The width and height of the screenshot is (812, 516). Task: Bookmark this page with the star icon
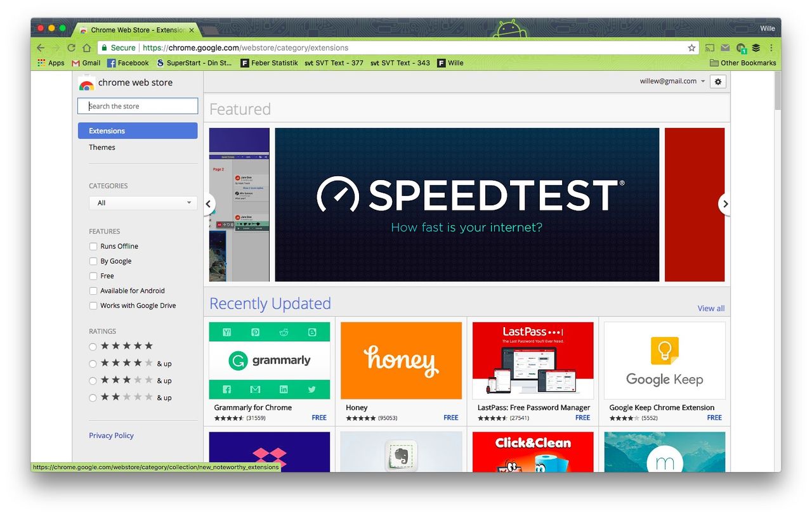pos(691,48)
